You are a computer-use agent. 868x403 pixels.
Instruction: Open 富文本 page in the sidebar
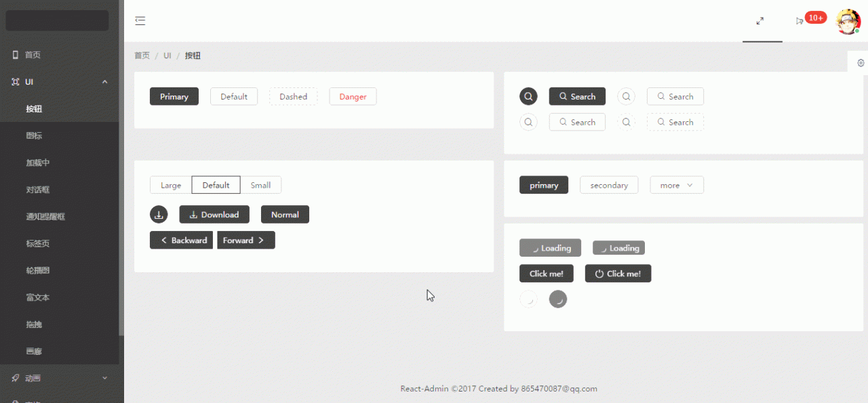pyautogui.click(x=59, y=297)
